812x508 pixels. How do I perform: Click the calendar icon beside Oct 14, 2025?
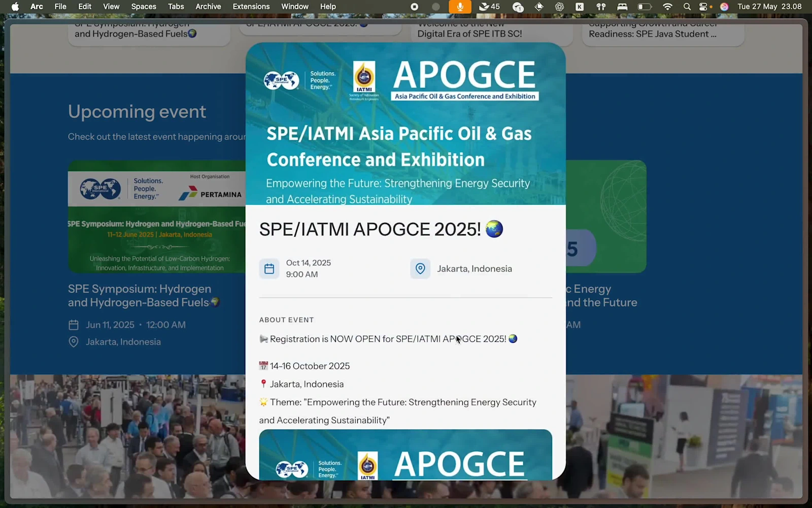pyautogui.click(x=269, y=269)
